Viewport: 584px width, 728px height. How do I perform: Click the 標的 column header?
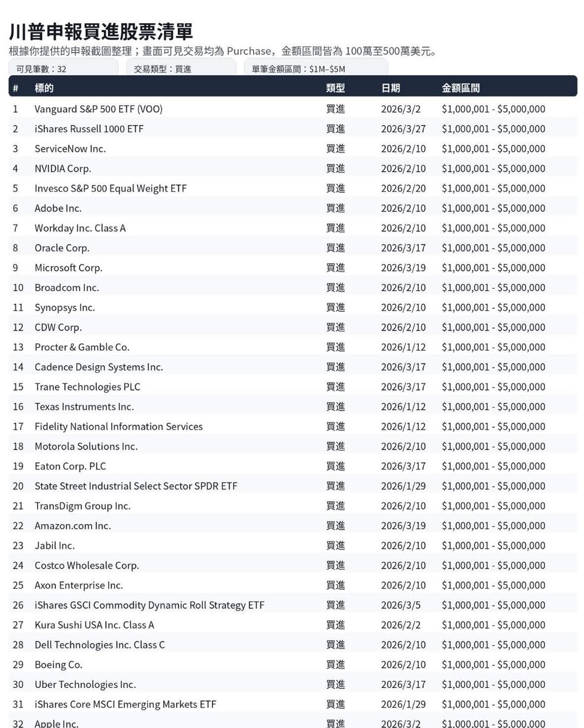point(44,88)
